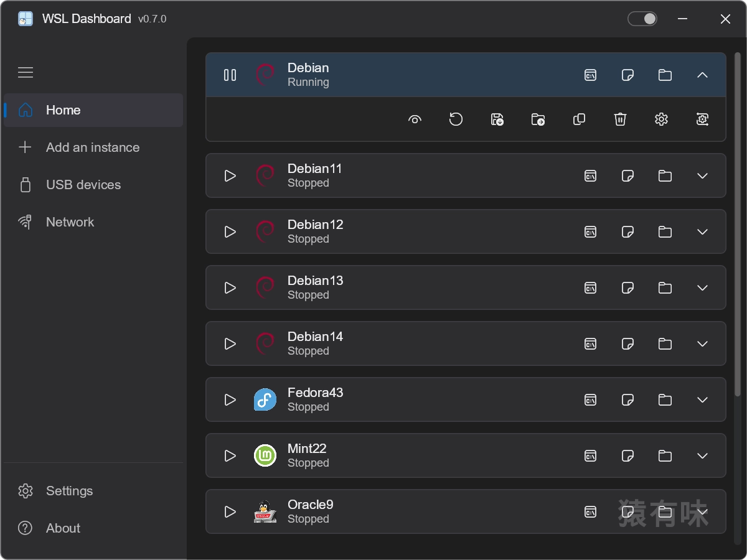Start the Oracle9 instance
Viewport: 747px width, 560px height.
tap(230, 511)
